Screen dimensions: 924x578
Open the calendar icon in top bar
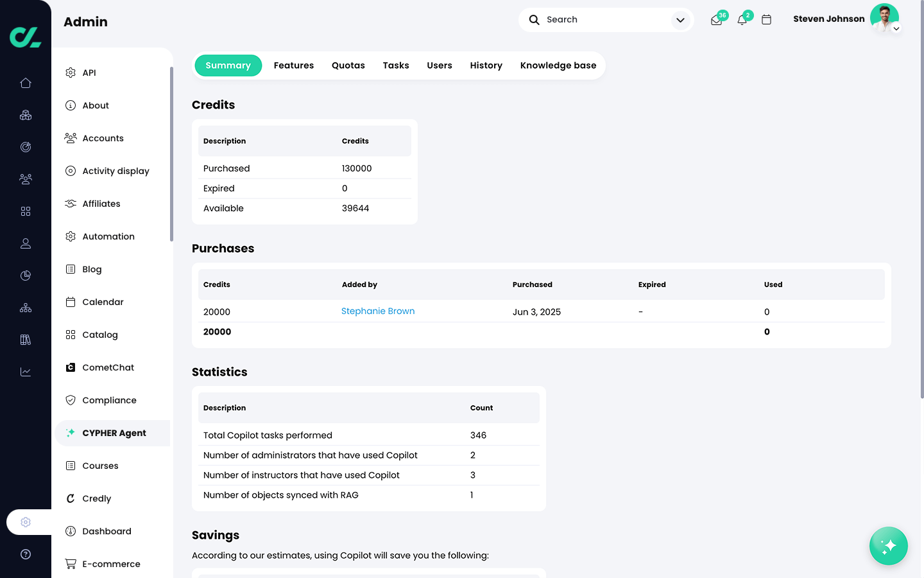[x=766, y=20]
